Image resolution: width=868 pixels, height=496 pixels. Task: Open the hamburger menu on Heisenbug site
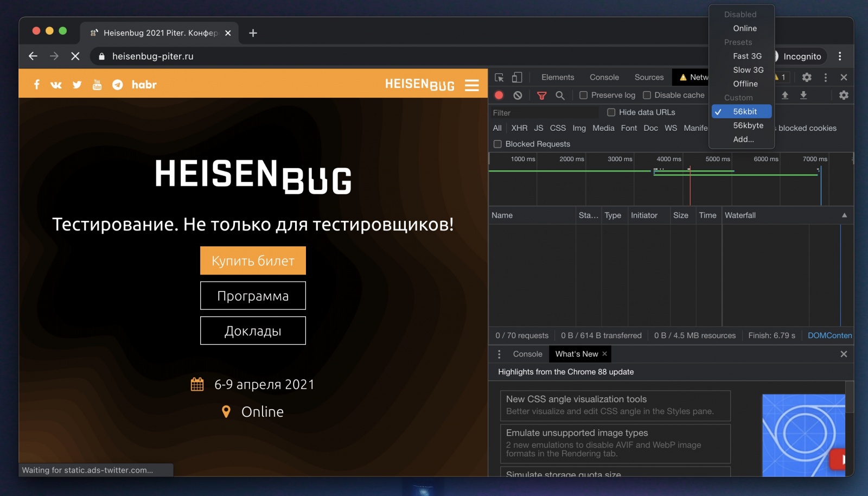472,85
